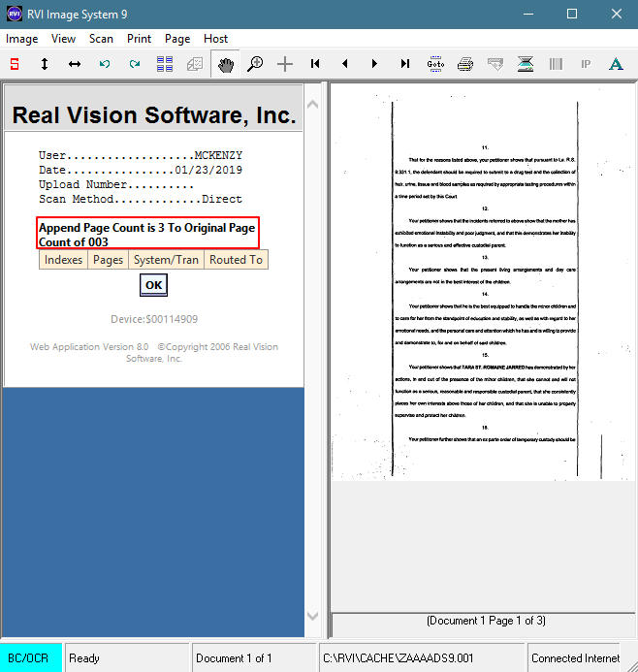The width and height of the screenshot is (638, 672).
Task: Click the fit-to-width horizontal arrow icon
Action: pyautogui.click(x=75, y=64)
